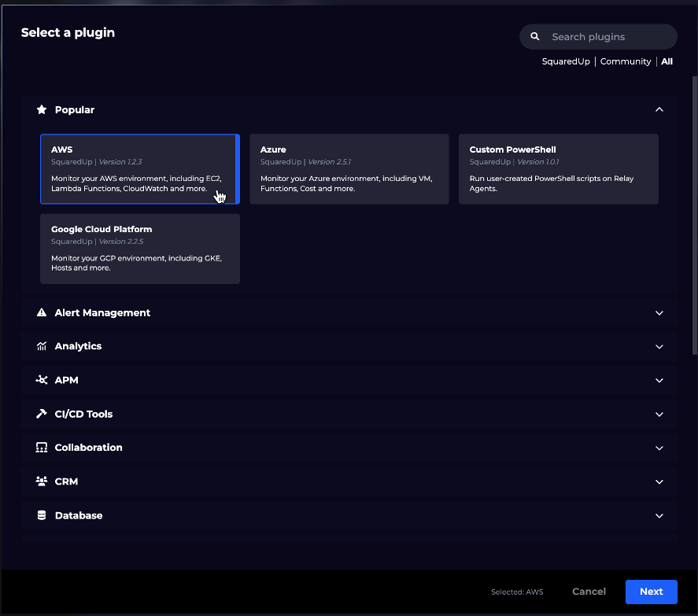The image size is (698, 616).
Task: Switch to the Community filter
Action: pos(626,61)
